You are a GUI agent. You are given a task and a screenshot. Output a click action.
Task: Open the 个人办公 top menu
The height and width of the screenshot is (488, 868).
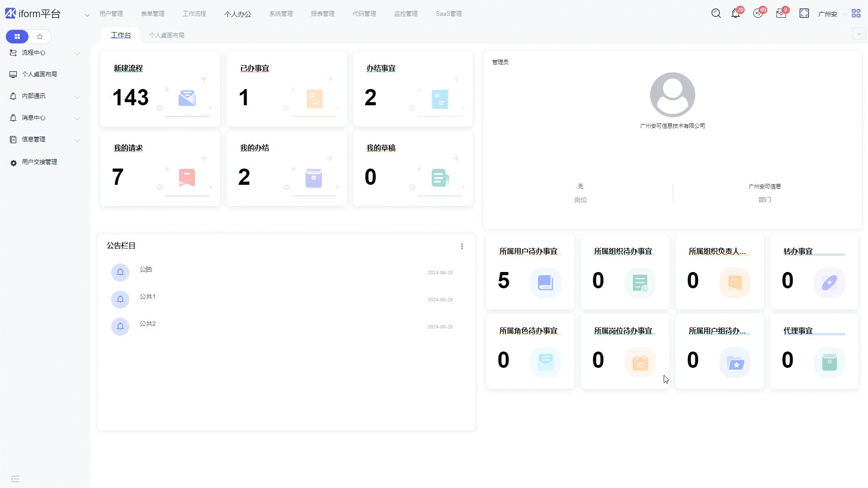[237, 14]
